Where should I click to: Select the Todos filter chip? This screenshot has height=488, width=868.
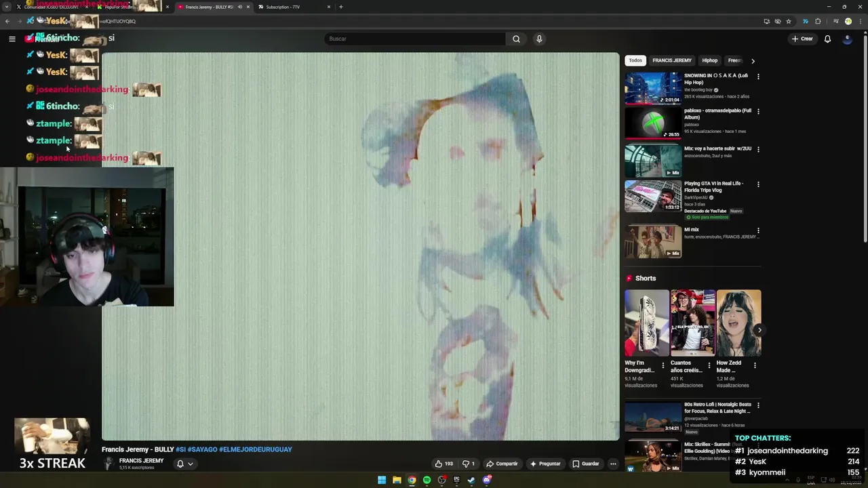(635, 60)
